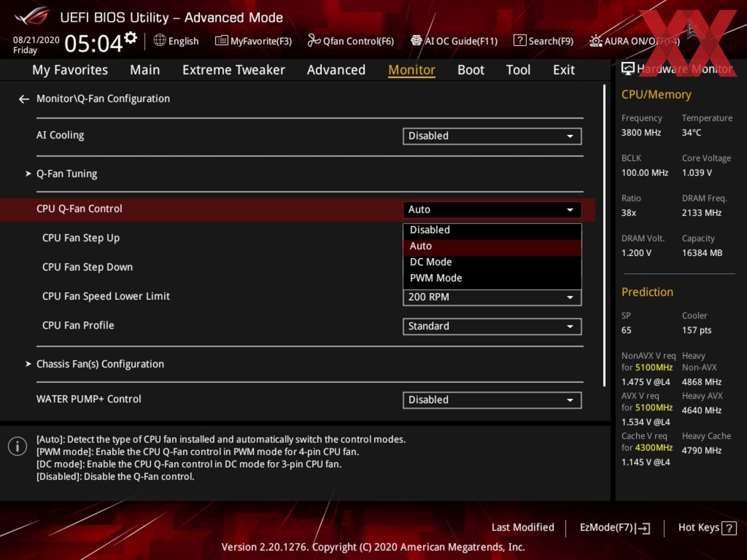Select the CPU Fan Step Up row
This screenshot has width=747, height=560.
81,238
